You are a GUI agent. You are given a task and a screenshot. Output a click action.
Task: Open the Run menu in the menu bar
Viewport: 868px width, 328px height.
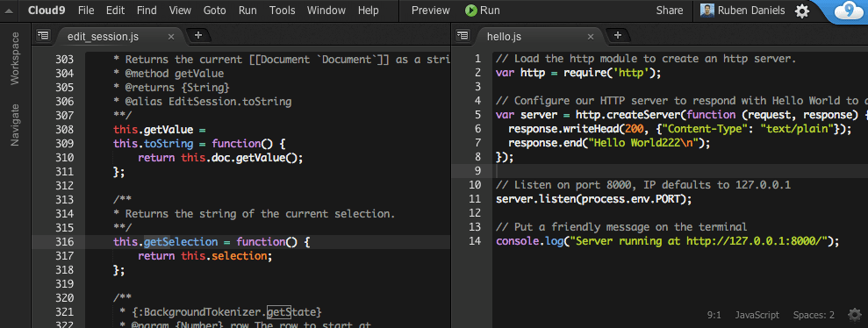coord(247,11)
